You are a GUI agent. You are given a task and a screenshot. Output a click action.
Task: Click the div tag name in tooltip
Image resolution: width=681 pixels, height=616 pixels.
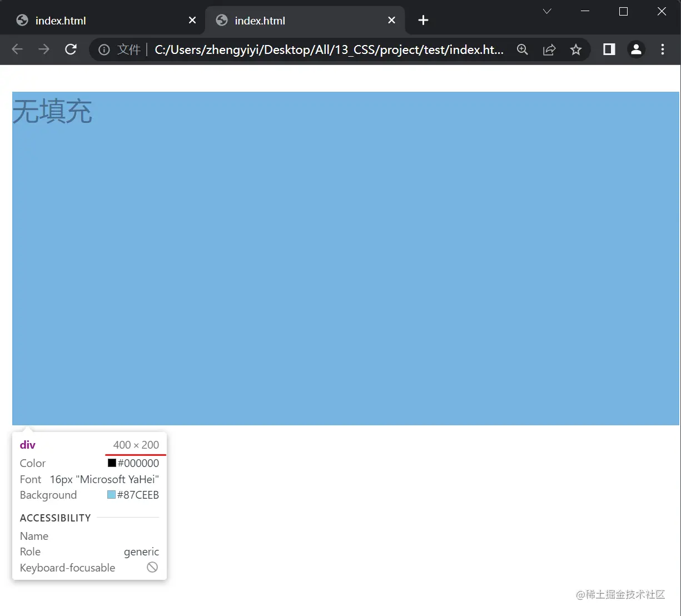(x=28, y=445)
